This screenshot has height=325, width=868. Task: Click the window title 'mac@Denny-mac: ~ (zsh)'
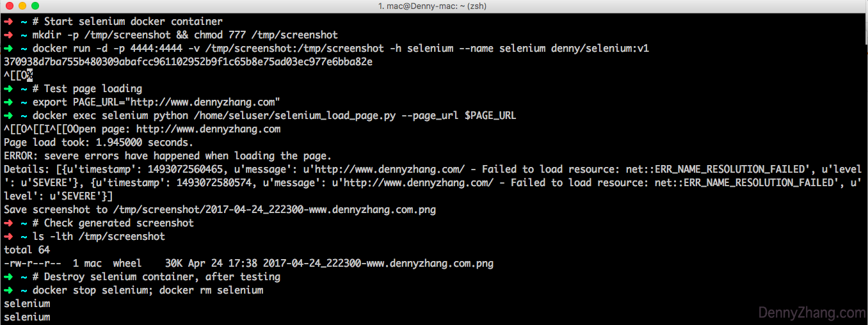tap(434, 6)
